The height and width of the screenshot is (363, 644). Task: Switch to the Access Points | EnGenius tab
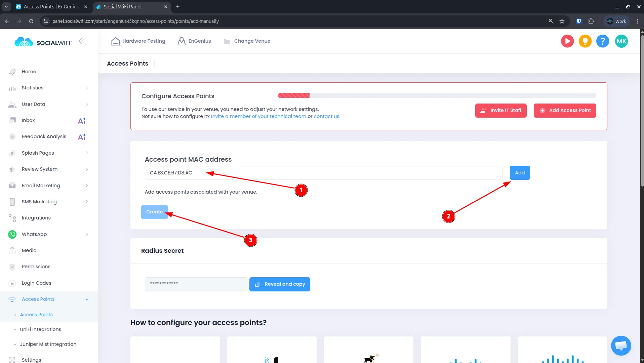coord(51,7)
